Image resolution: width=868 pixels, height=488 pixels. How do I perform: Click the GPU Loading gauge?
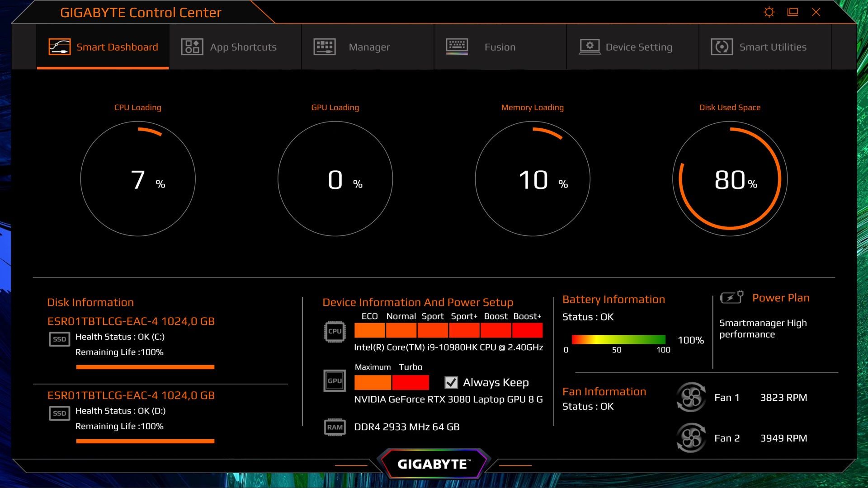click(335, 179)
